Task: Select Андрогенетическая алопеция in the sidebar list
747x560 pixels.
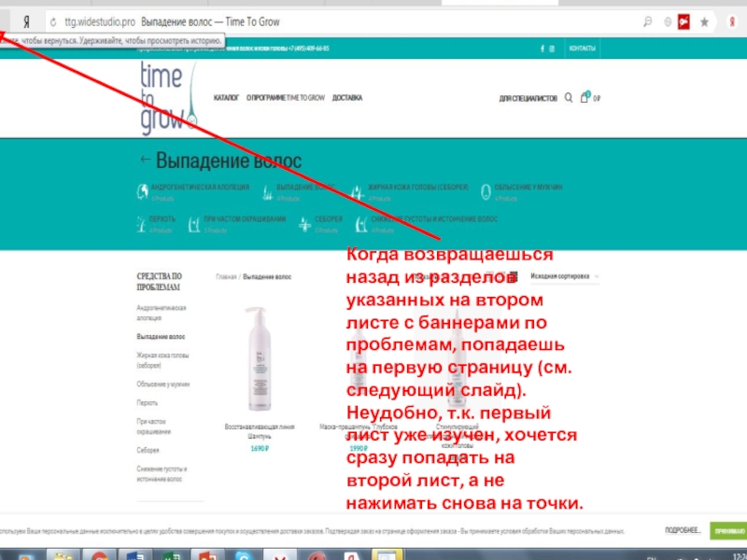Action: pyautogui.click(x=162, y=313)
